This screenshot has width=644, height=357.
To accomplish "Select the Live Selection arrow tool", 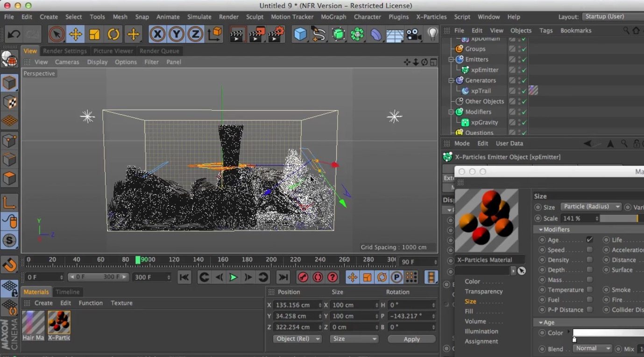I will (x=56, y=34).
